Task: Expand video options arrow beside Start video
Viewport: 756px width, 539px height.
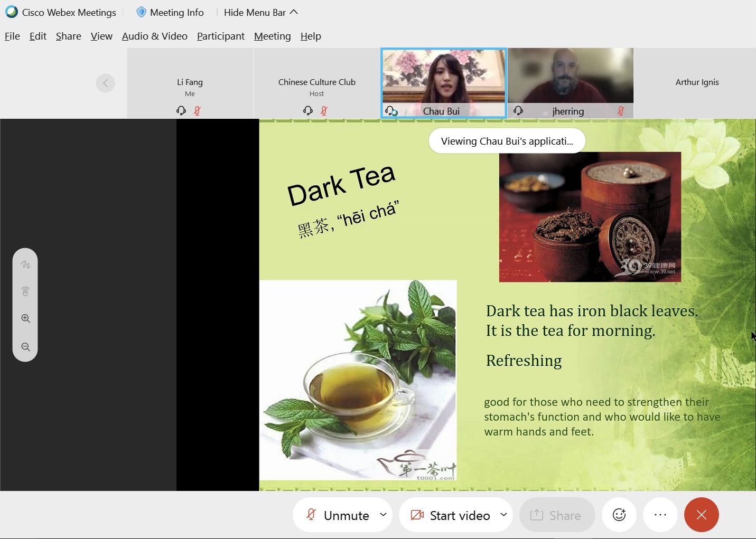Action: (x=503, y=515)
